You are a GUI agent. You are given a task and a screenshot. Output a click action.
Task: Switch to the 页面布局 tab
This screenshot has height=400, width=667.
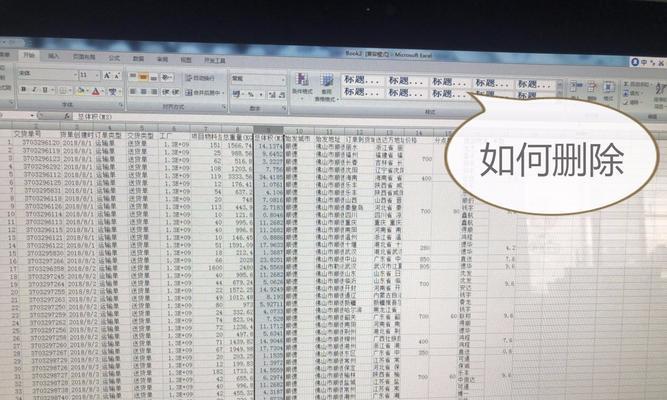pos(84,57)
